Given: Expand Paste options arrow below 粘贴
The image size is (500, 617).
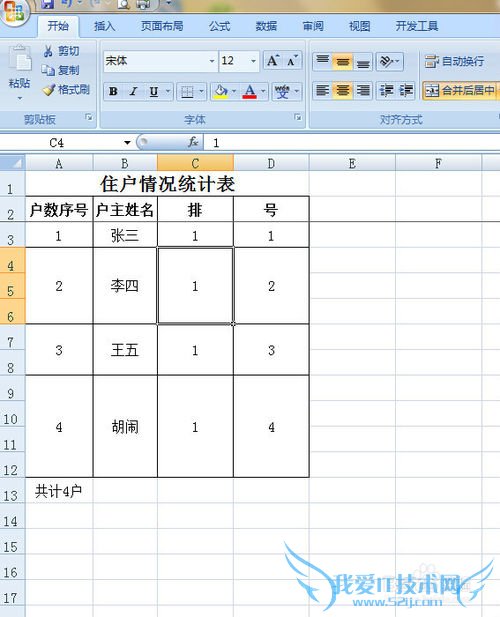Looking at the screenshot, I should [20, 98].
